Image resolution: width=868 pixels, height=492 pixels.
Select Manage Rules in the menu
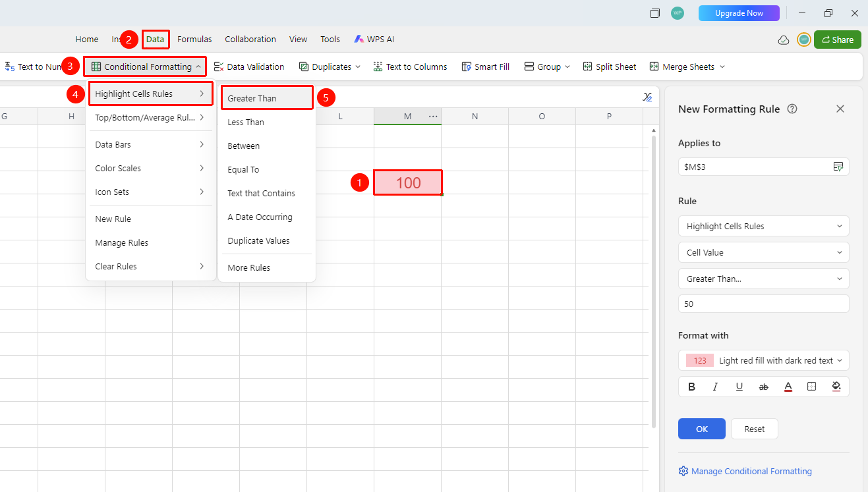click(x=150, y=242)
